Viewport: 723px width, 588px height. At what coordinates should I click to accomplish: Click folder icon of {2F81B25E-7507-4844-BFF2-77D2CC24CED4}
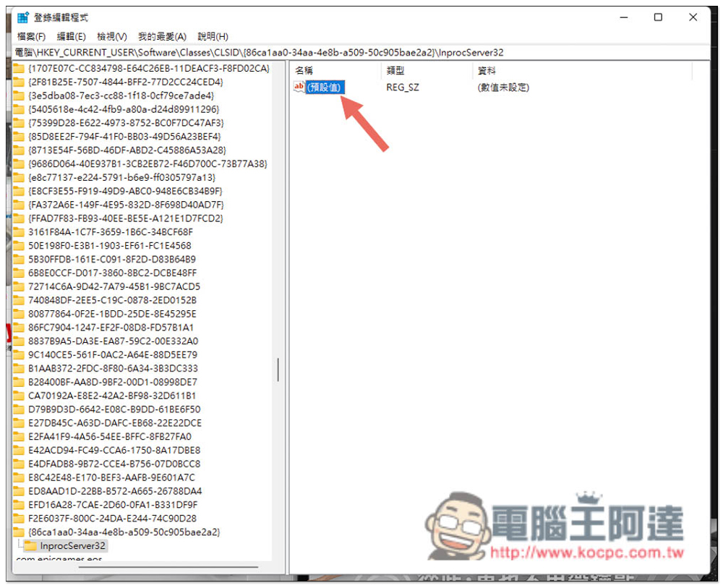click(x=19, y=82)
